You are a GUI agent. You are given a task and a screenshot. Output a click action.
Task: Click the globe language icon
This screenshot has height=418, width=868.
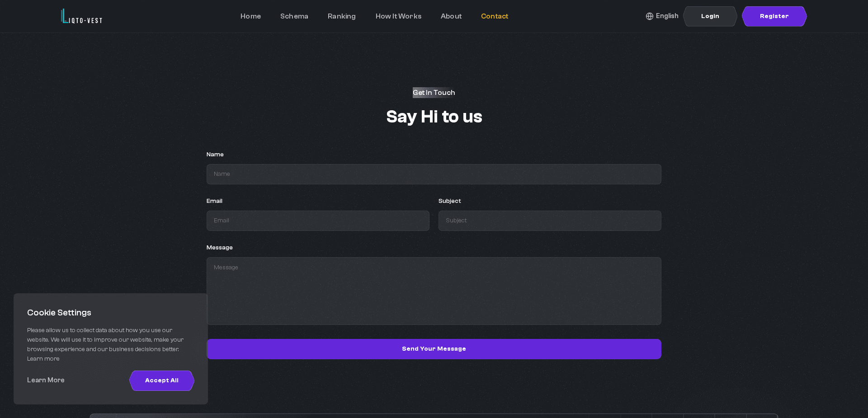[649, 16]
